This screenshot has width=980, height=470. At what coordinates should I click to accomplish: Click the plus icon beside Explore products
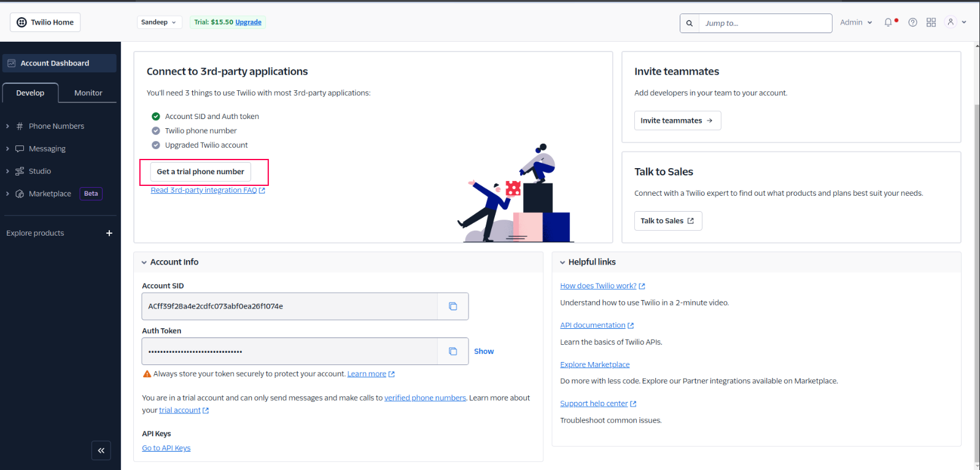click(109, 233)
